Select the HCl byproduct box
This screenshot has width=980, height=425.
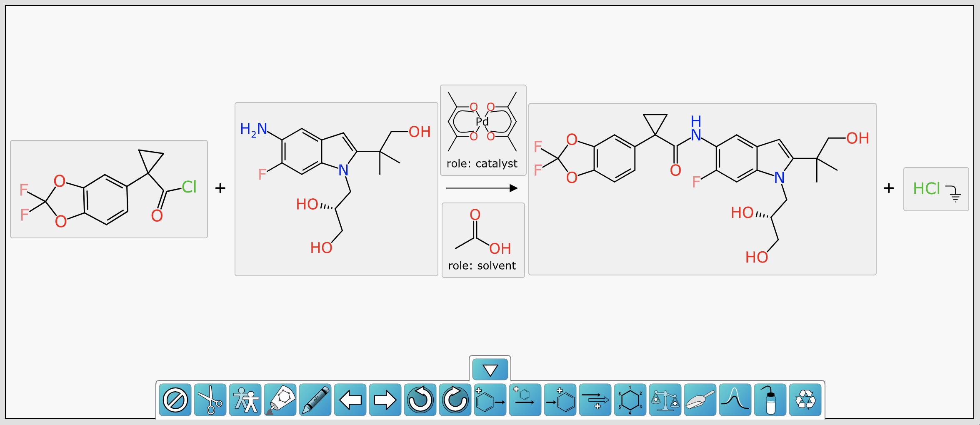pos(935,189)
